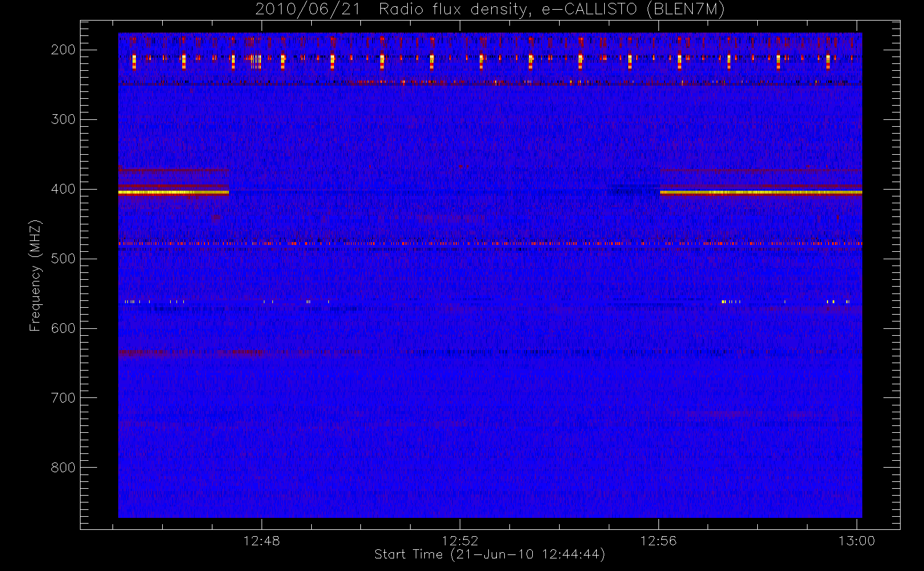Click the 500 frequency tick label

pos(63,259)
